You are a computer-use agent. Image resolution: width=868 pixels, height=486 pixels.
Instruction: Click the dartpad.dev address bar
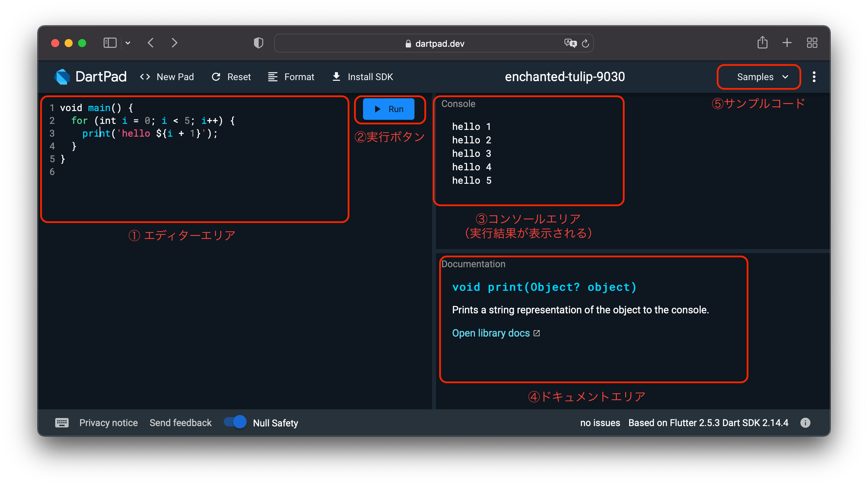pos(434,43)
